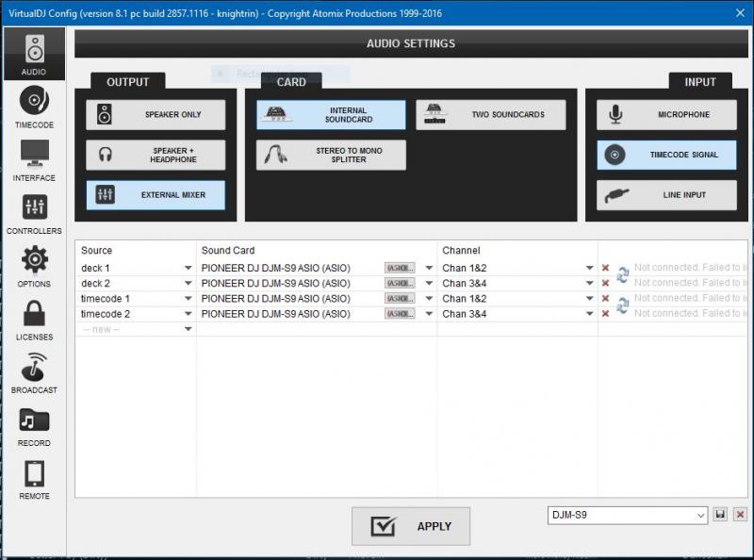
Task: Open the Audio section in the sidebar
Action: click(x=34, y=54)
